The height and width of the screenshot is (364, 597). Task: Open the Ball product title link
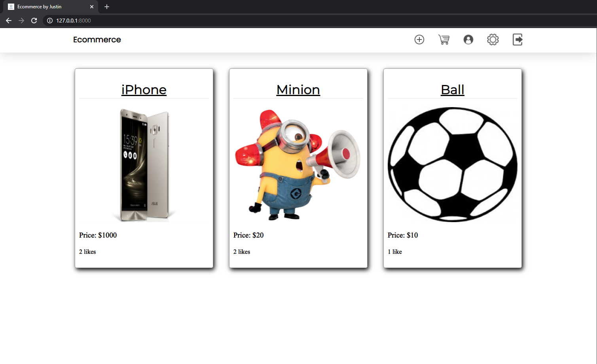point(453,90)
